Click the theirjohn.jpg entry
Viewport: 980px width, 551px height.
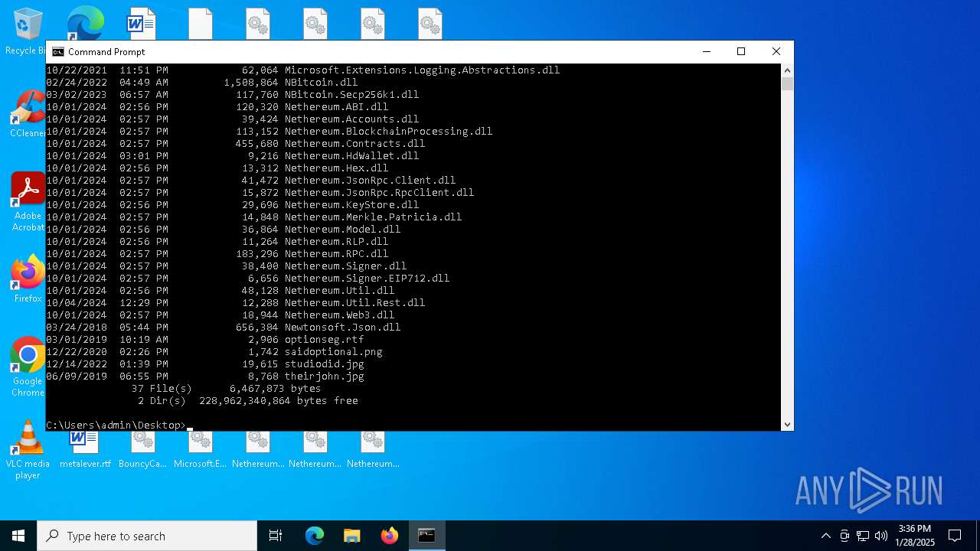(x=325, y=377)
